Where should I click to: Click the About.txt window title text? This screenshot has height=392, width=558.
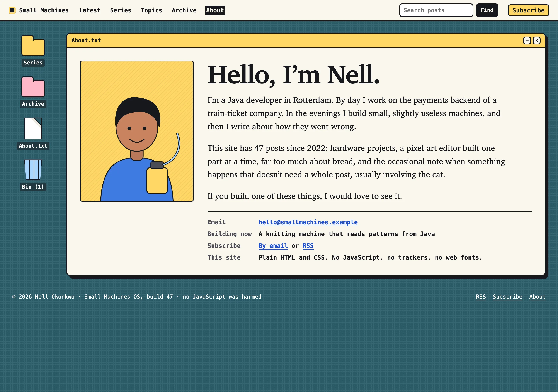(x=86, y=41)
